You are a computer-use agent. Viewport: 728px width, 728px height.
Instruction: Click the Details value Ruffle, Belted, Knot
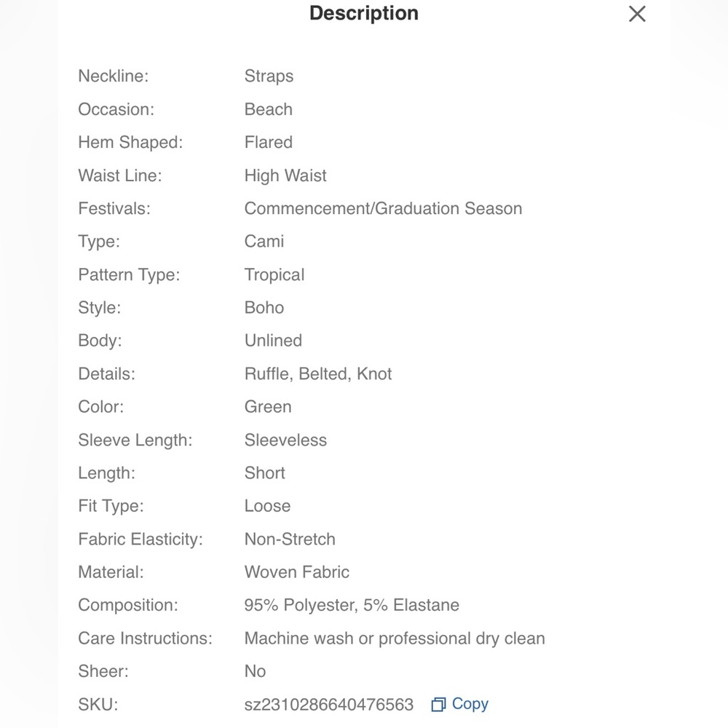point(318,374)
